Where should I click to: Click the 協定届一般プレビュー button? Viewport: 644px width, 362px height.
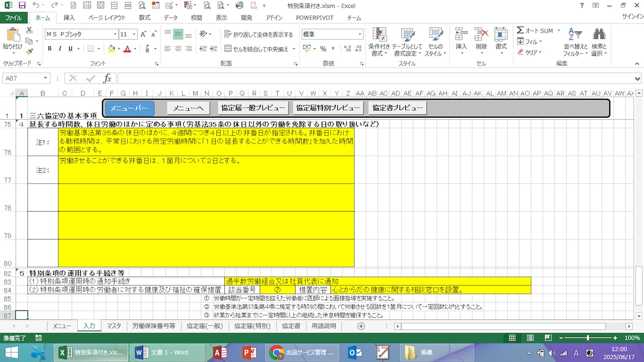(253, 108)
